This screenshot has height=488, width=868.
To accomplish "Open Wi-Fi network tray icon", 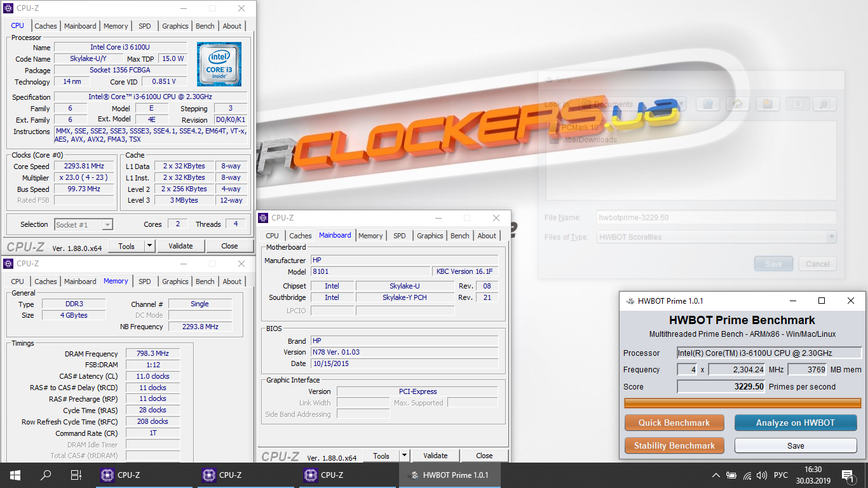I will tap(747, 475).
